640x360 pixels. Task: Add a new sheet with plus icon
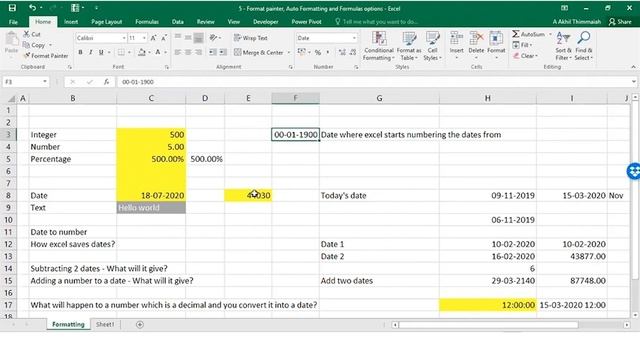pyautogui.click(x=140, y=324)
